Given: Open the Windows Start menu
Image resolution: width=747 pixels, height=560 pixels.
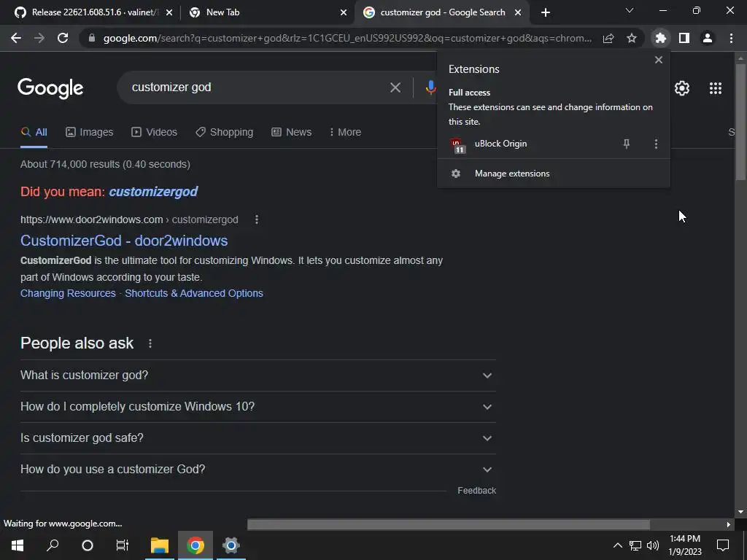Looking at the screenshot, I should tap(18, 545).
